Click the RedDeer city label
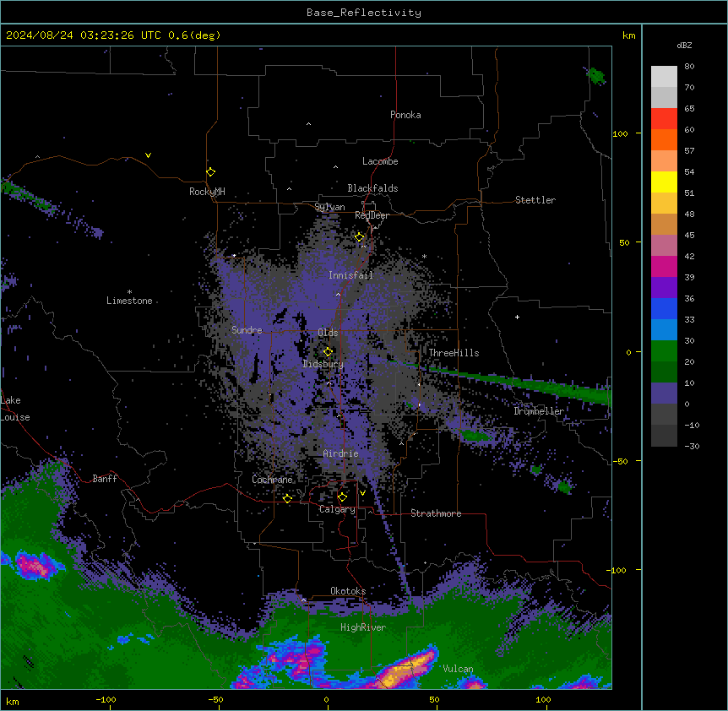This screenshot has height=711, width=728. (x=372, y=215)
